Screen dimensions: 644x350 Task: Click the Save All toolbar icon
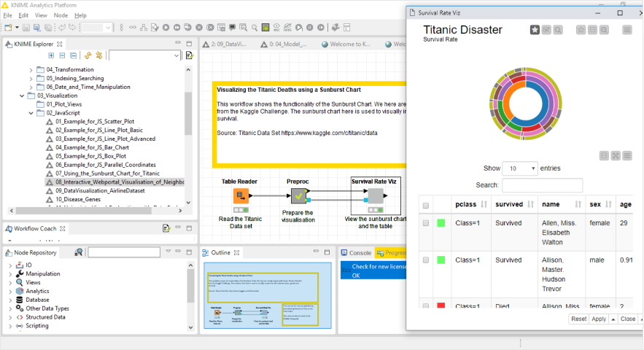[x=48, y=28]
